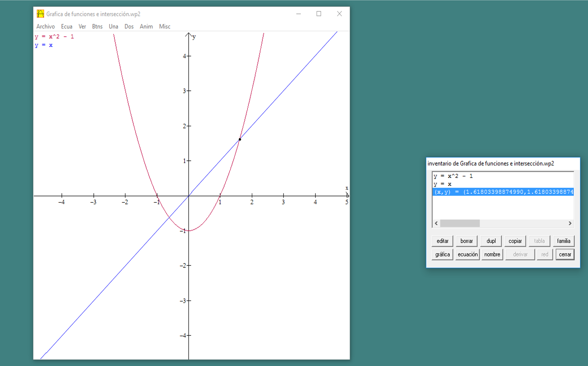
Task: Click the Winplot application icon in the title bar
Action: 40,13
